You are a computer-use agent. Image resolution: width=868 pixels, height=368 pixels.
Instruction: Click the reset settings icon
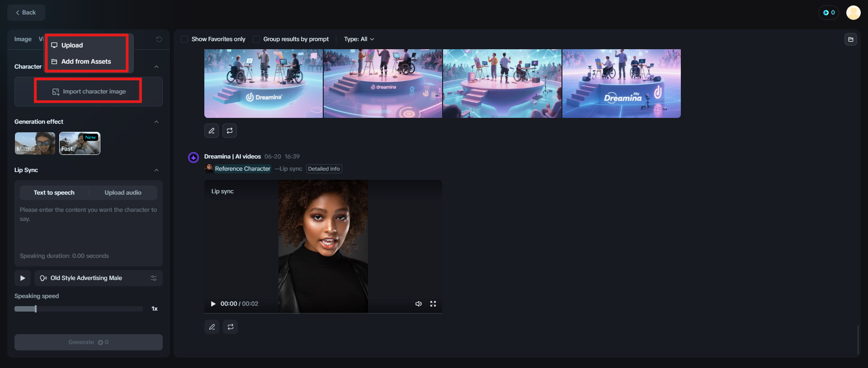(159, 39)
